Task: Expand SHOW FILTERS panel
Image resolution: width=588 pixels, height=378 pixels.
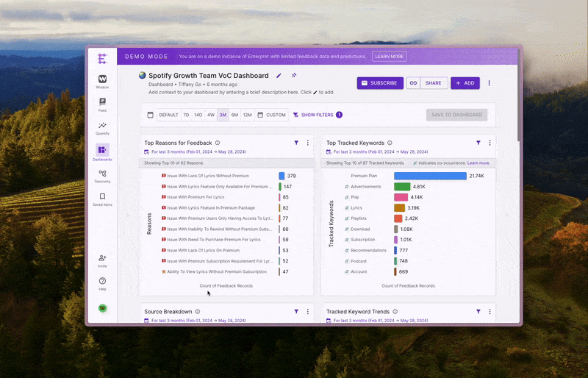Action: 318,115
